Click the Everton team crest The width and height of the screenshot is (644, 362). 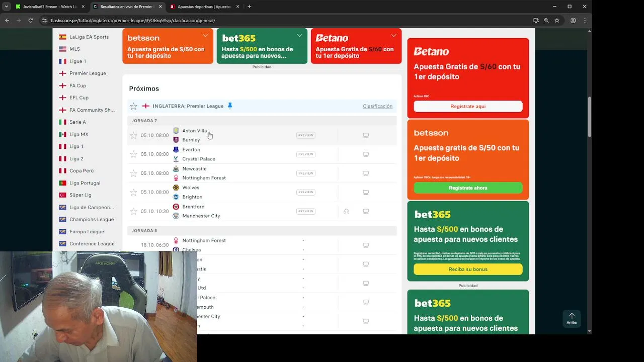pyautogui.click(x=176, y=150)
